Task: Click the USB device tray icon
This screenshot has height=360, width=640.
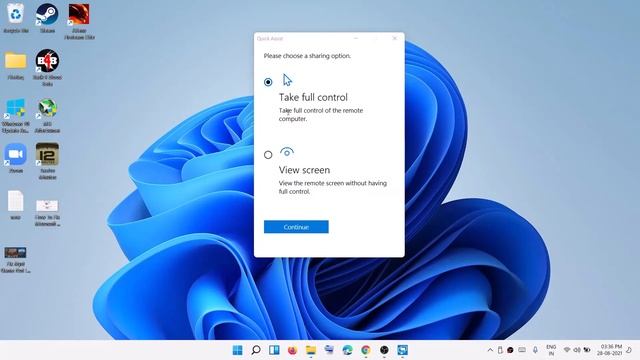Action: (x=500, y=350)
